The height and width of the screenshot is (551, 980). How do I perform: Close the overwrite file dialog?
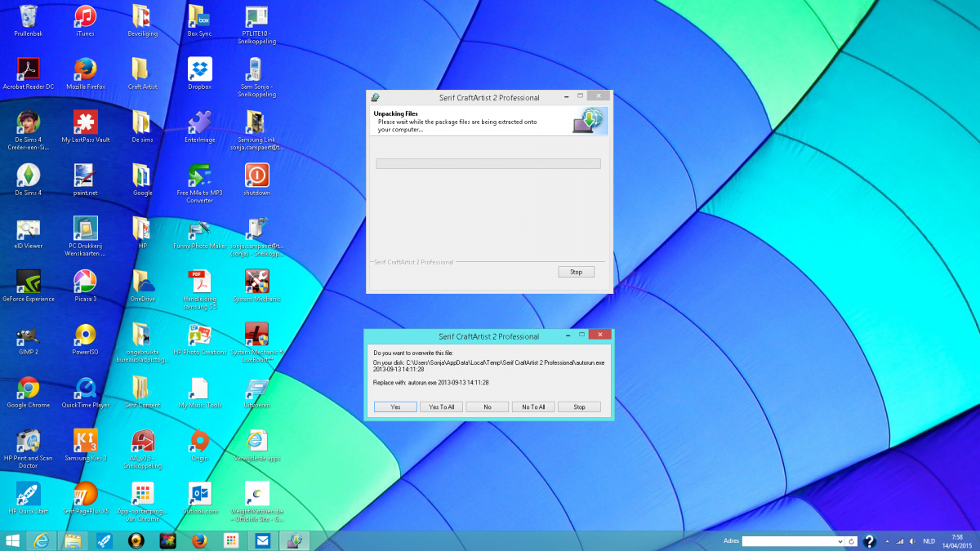click(x=599, y=335)
